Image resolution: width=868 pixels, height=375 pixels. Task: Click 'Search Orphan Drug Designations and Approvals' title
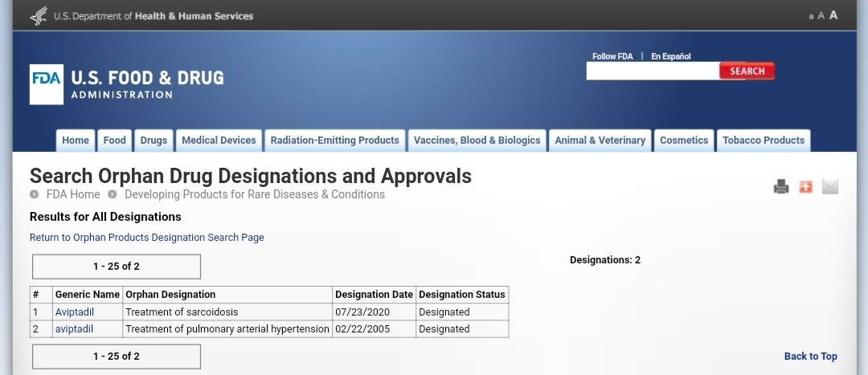coord(250,176)
